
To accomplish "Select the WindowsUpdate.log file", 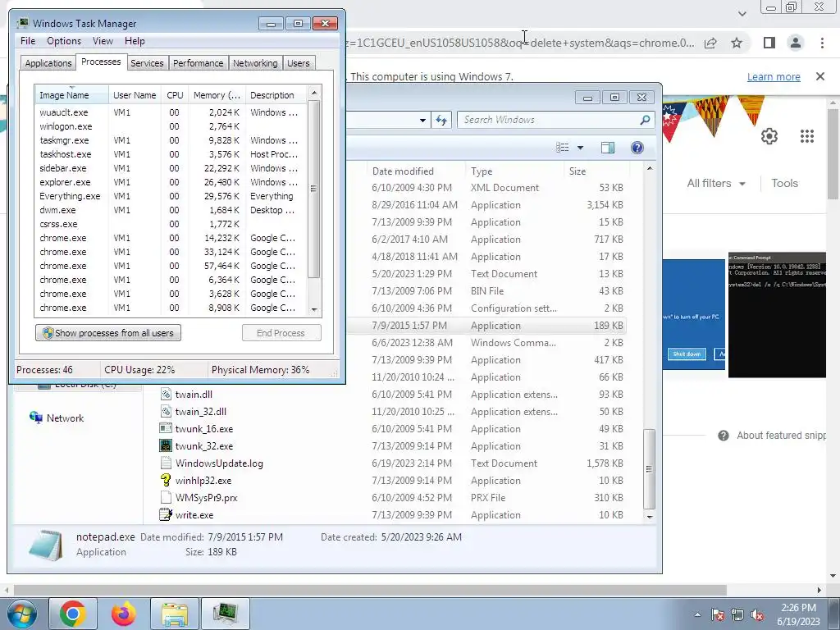I will 218,463.
